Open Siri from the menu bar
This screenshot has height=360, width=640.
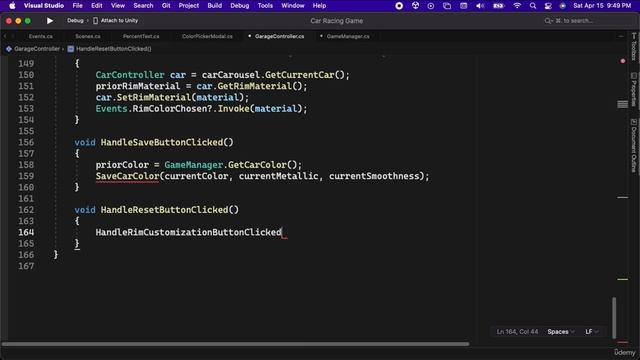tap(562, 6)
